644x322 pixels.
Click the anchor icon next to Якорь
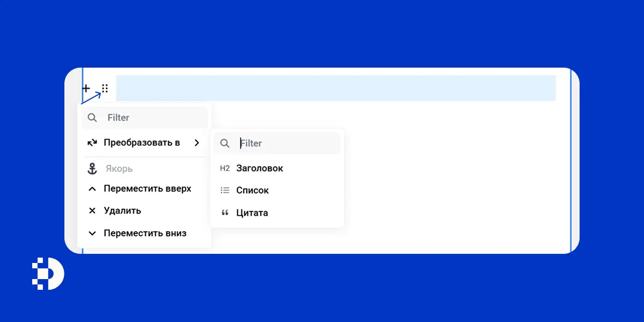[92, 169]
